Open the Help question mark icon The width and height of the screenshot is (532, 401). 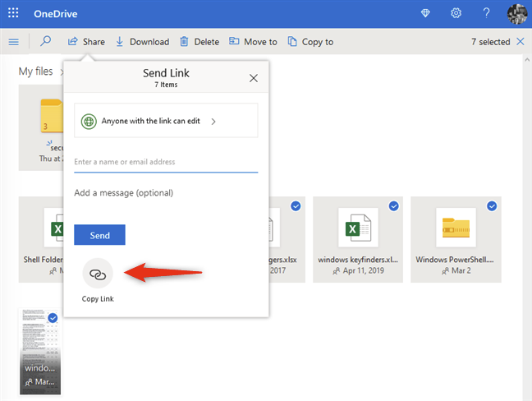[486, 13]
